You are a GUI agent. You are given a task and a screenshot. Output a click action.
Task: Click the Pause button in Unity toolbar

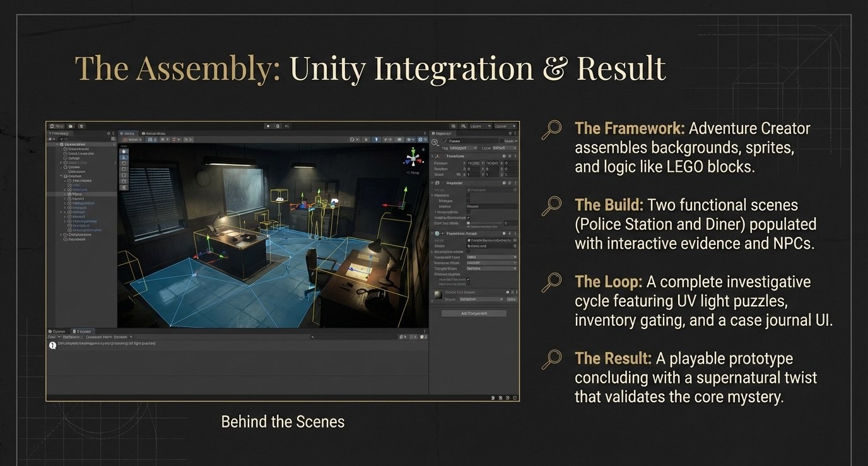[x=278, y=126]
